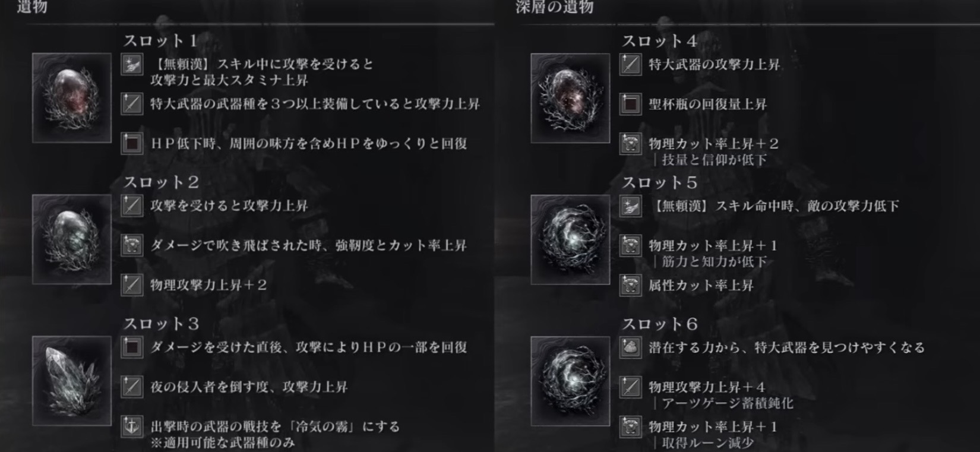Click the sword icon beside 攻撃を受けると攻撃力上昇
The width and height of the screenshot is (980, 452).
(132, 206)
